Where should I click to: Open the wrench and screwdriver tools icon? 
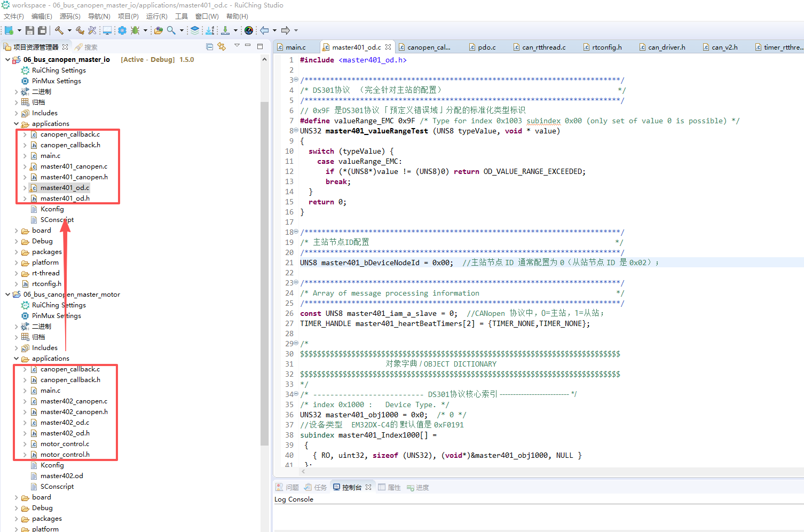(92, 30)
